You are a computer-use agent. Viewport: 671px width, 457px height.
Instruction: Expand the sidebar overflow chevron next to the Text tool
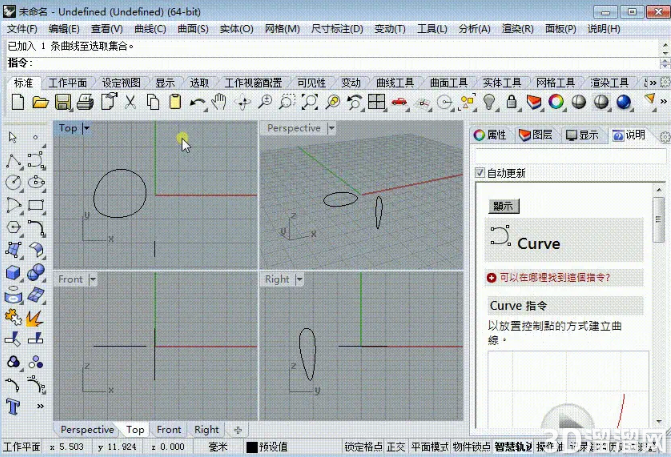coord(40,406)
